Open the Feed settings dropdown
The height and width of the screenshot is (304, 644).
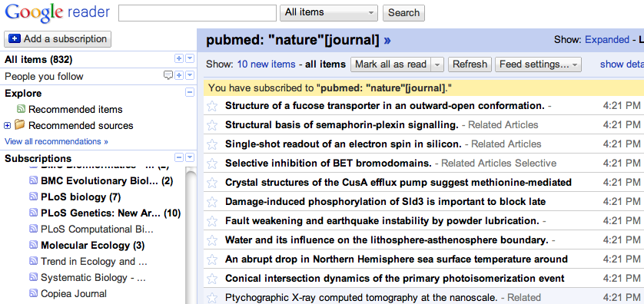point(538,64)
